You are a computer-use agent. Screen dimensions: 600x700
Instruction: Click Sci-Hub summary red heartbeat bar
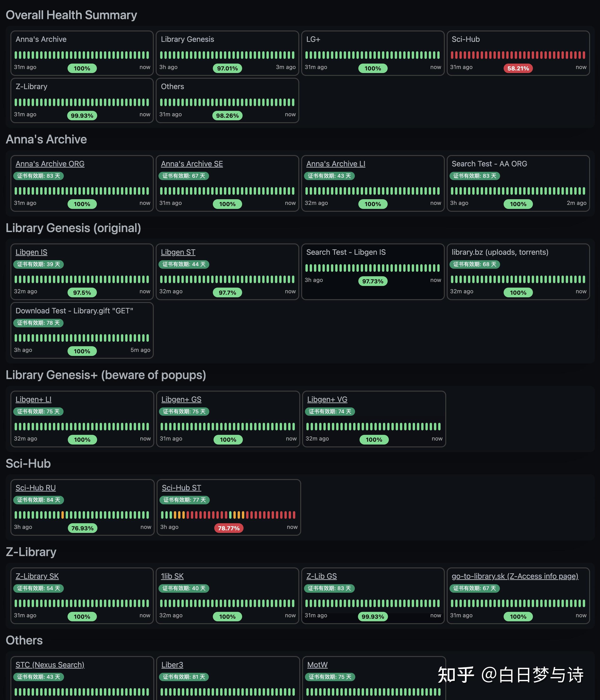tap(518, 55)
